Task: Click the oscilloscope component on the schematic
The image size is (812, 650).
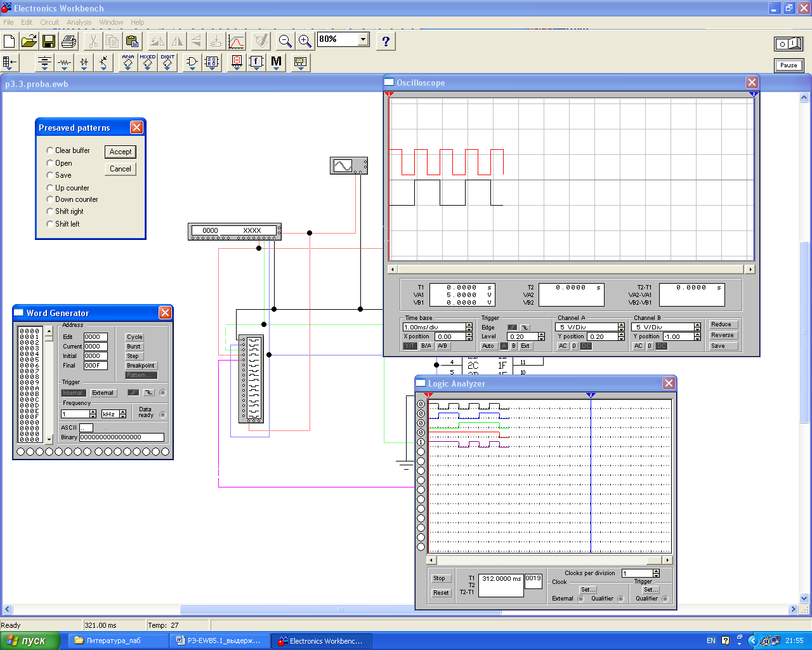Action: 348,166
